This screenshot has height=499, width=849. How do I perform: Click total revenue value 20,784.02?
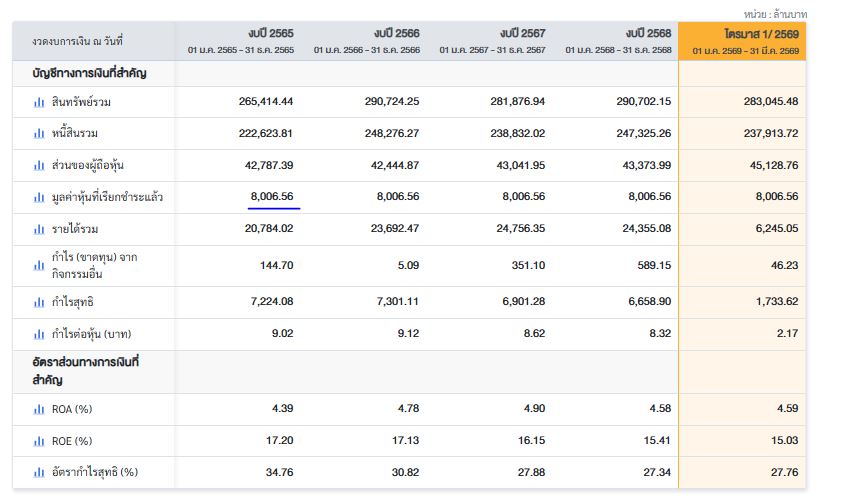pos(269,228)
